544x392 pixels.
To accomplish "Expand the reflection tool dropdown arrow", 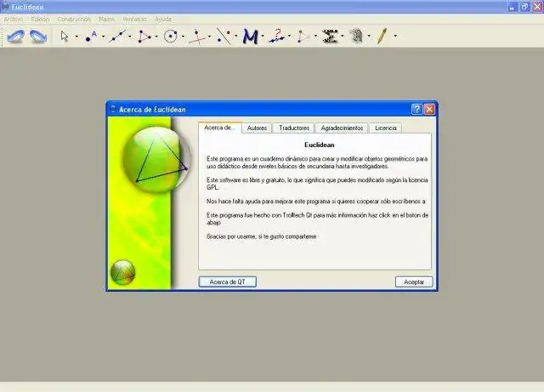I will (236, 36).
